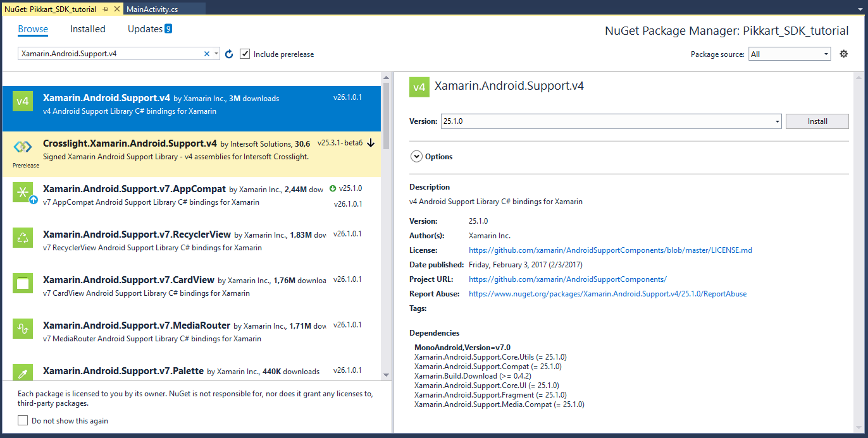Click the CardView package icon
The width and height of the screenshot is (868, 438).
pyautogui.click(x=23, y=283)
